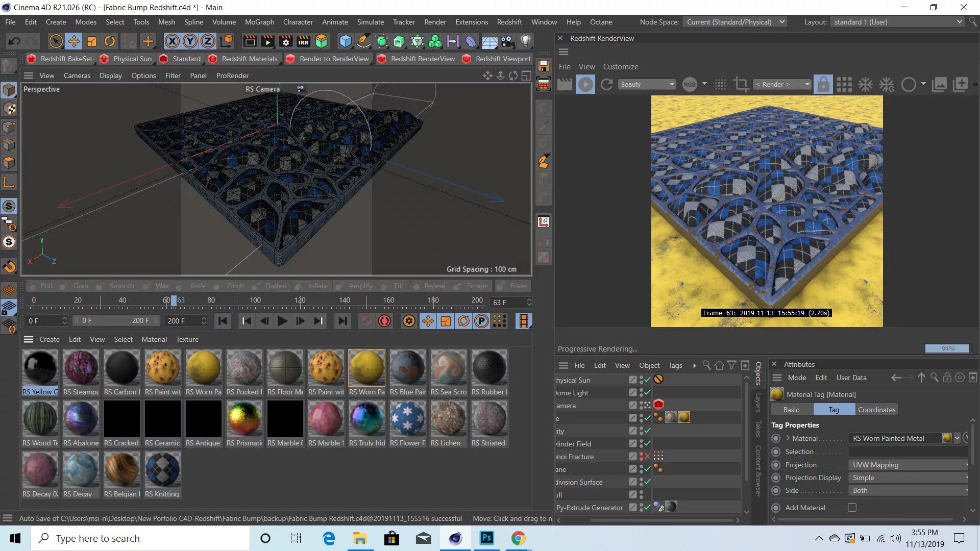The image size is (980, 551).
Task: Enable the Add Material checkbox
Action: point(852,508)
